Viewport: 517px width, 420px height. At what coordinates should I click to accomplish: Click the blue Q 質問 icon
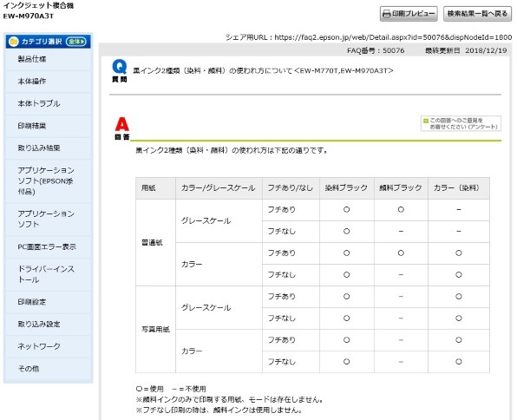tap(120, 70)
